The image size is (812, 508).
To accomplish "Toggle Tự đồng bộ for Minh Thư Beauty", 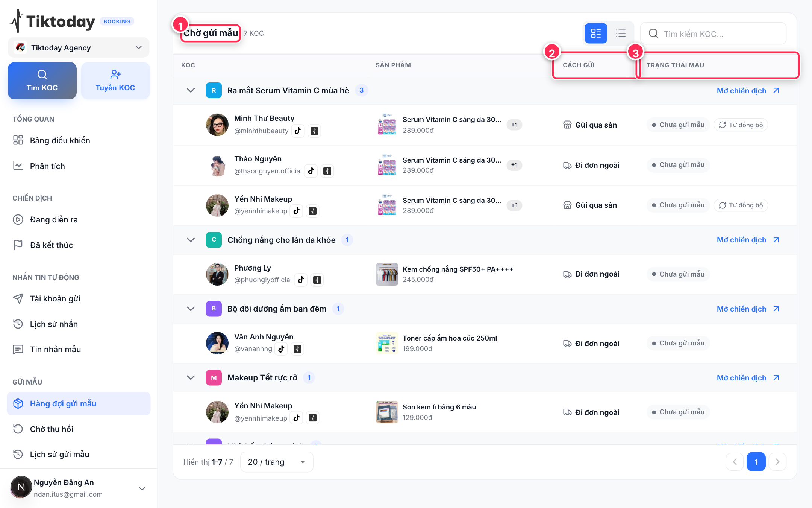I will point(741,125).
